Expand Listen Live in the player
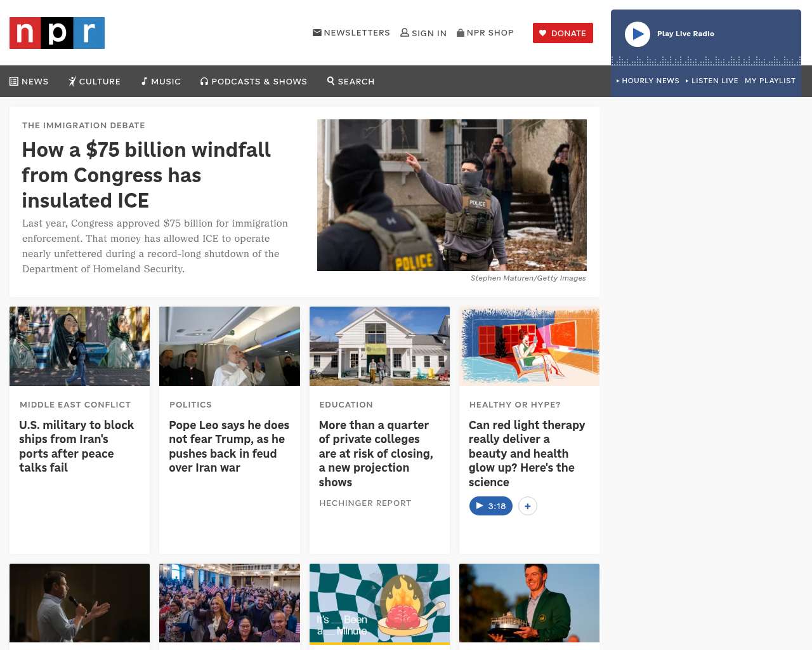The image size is (812, 650). coord(712,81)
